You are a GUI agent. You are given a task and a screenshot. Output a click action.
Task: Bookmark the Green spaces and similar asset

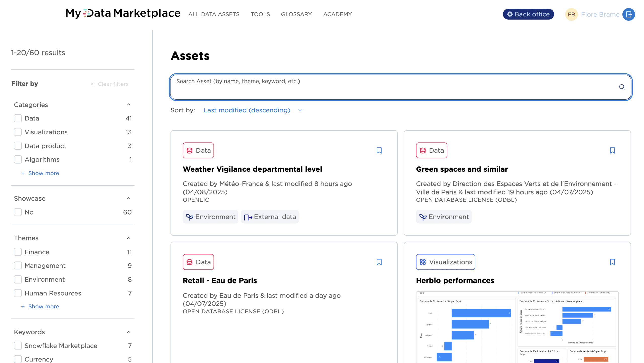[x=612, y=150]
